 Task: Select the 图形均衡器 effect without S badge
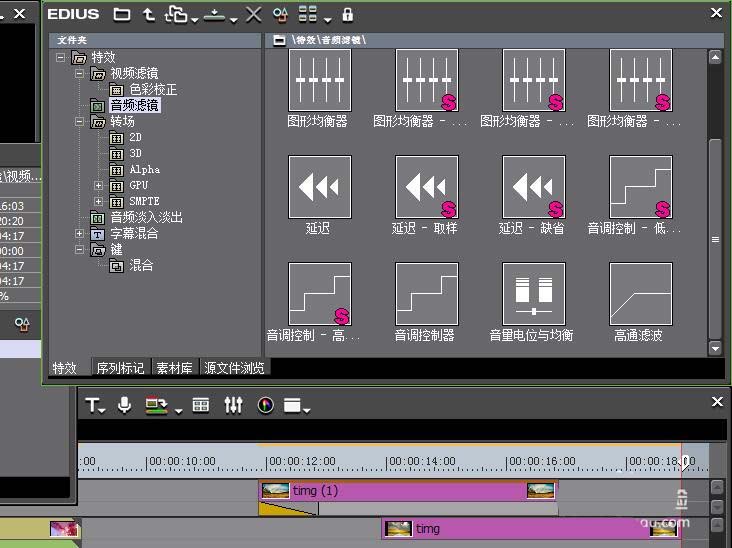point(320,80)
